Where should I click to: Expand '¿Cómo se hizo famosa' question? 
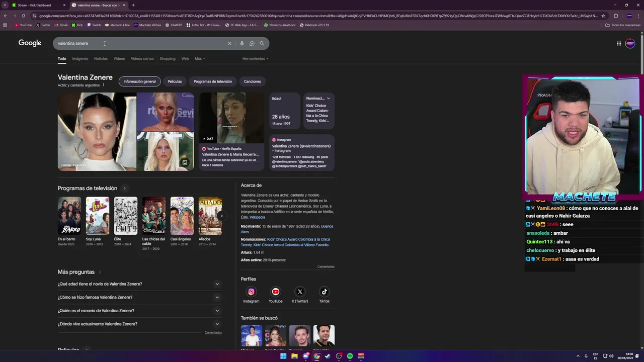tap(140, 297)
